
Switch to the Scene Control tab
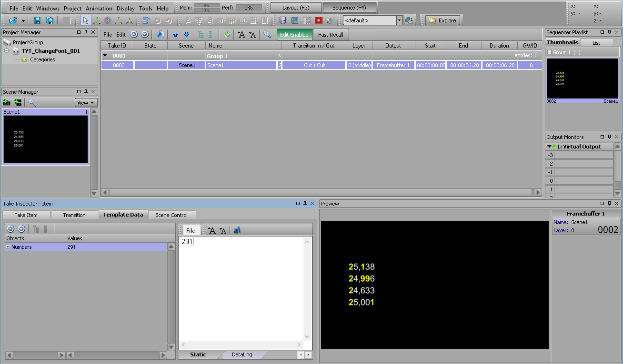[171, 215]
